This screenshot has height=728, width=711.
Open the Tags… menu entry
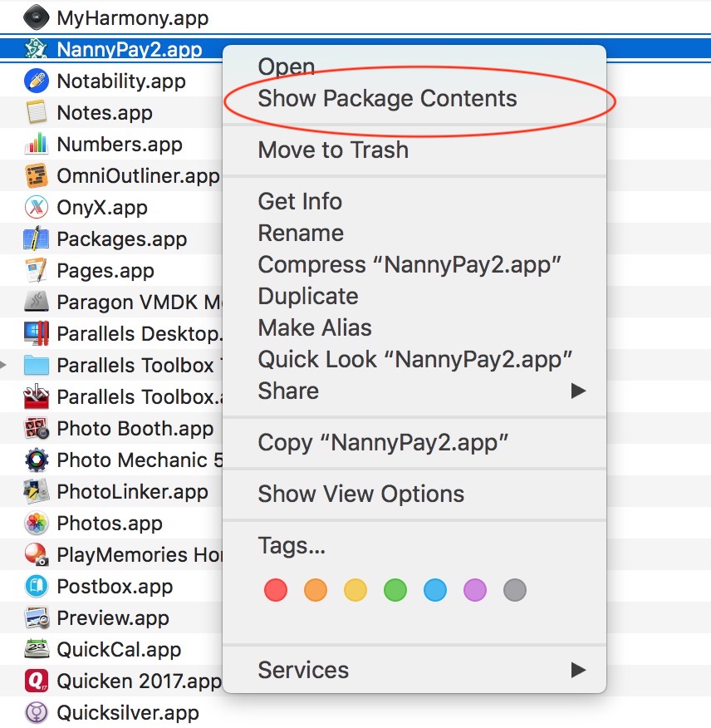[x=292, y=545]
